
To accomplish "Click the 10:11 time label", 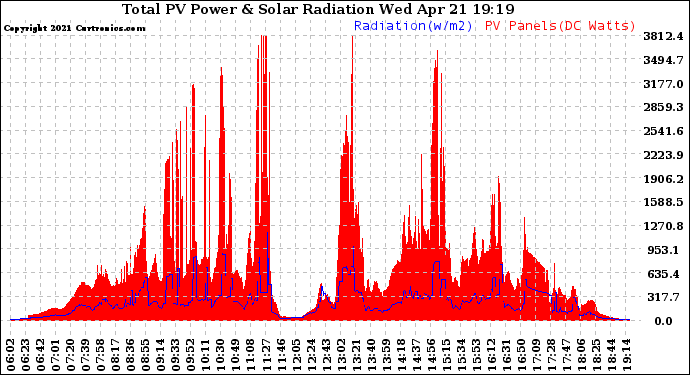I will point(206,354).
